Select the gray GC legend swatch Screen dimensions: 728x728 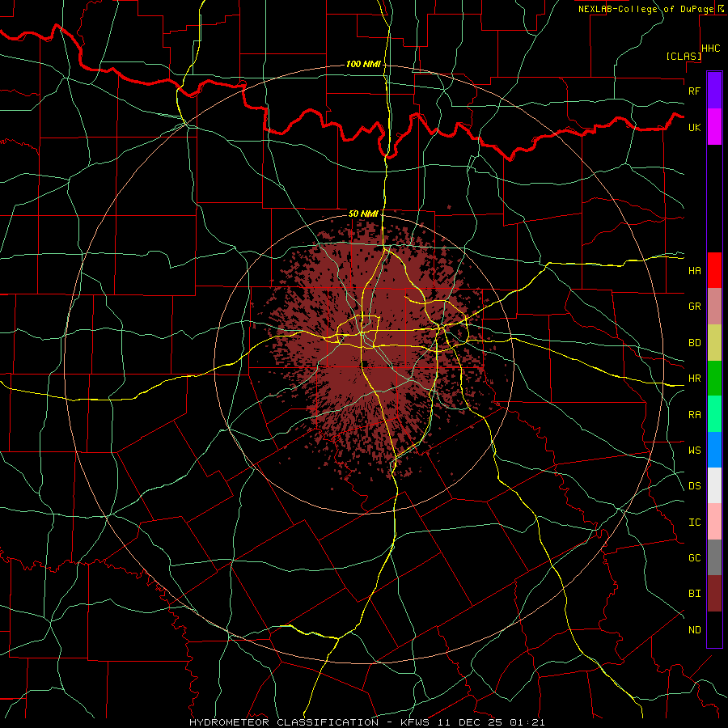(x=714, y=557)
